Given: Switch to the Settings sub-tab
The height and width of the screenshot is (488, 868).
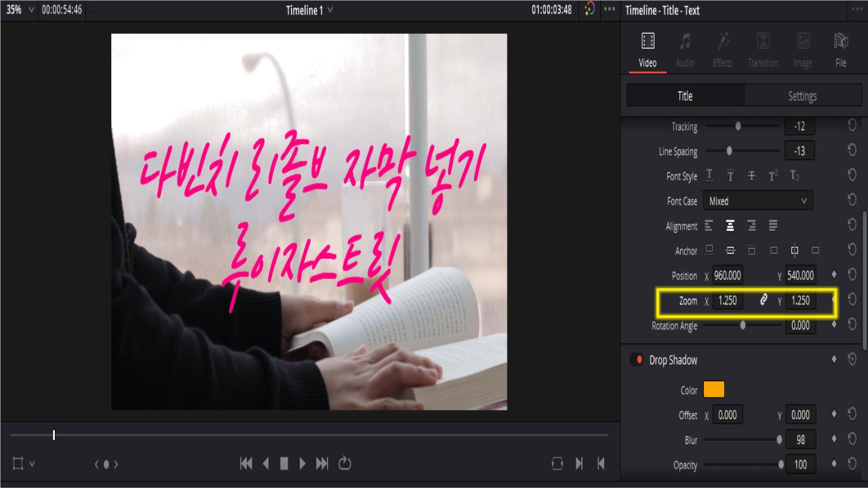Looking at the screenshot, I should (802, 96).
